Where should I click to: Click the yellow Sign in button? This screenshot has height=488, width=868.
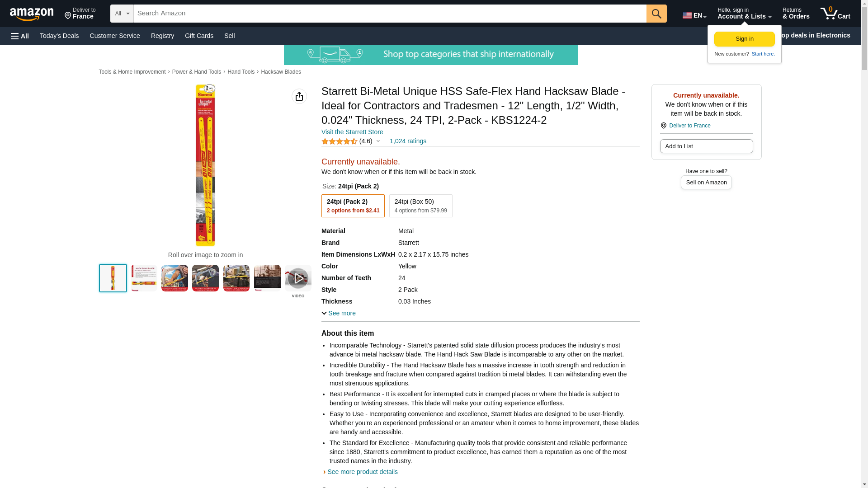click(x=744, y=39)
